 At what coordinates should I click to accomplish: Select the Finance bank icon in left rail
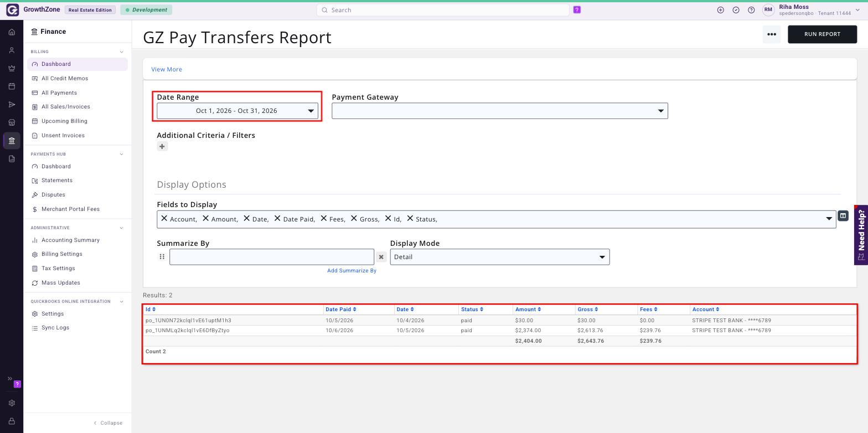coord(12,141)
